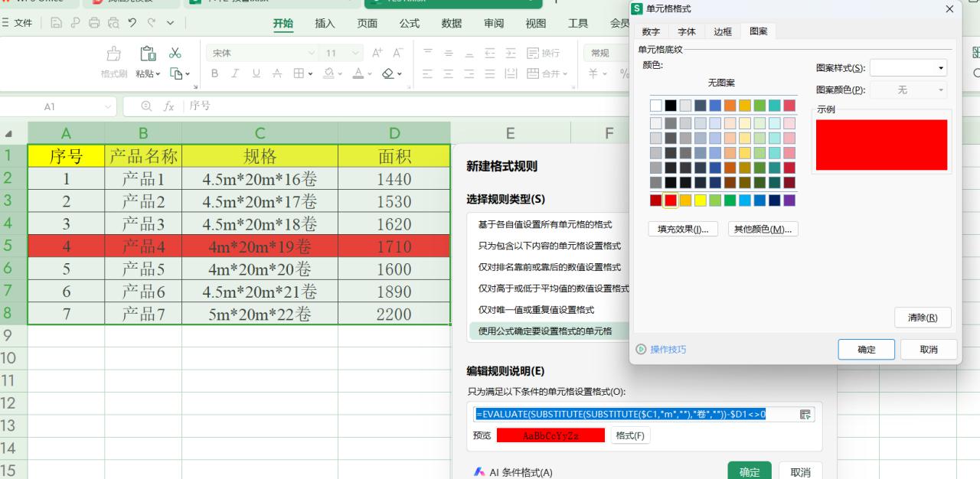Click the currency (￥) format icon
The width and height of the screenshot is (980, 479).
pyautogui.click(x=593, y=73)
